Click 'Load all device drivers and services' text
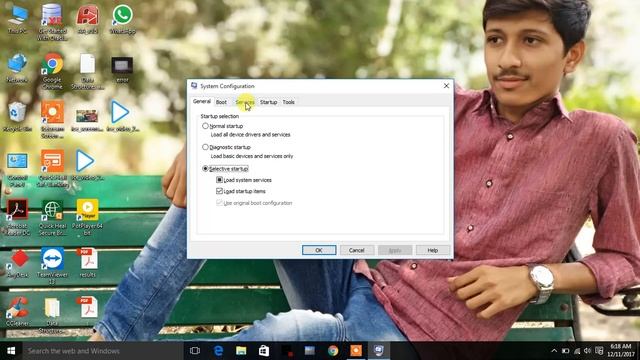 [x=251, y=135]
